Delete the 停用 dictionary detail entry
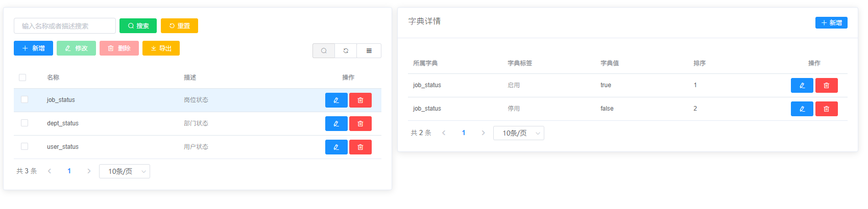Screen dimensions: 868x209 827,109
